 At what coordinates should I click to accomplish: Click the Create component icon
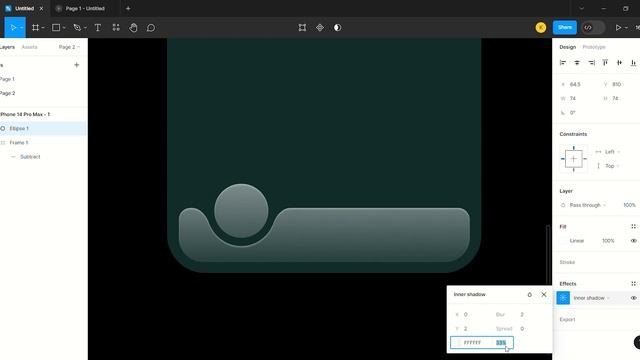[x=320, y=28]
